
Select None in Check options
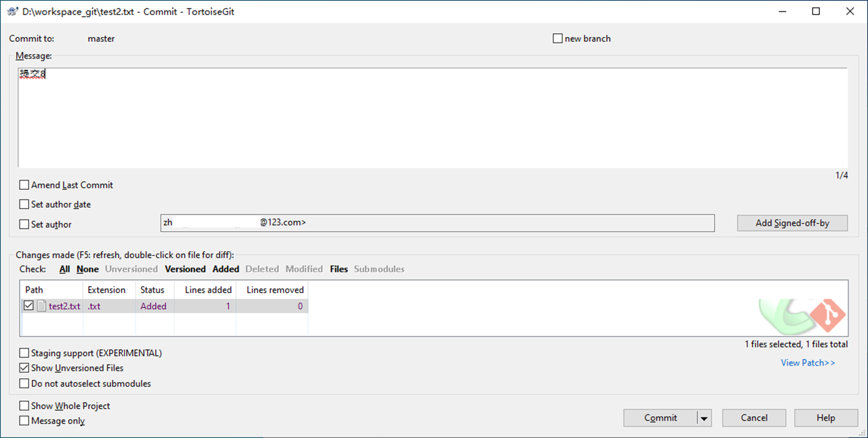(88, 269)
